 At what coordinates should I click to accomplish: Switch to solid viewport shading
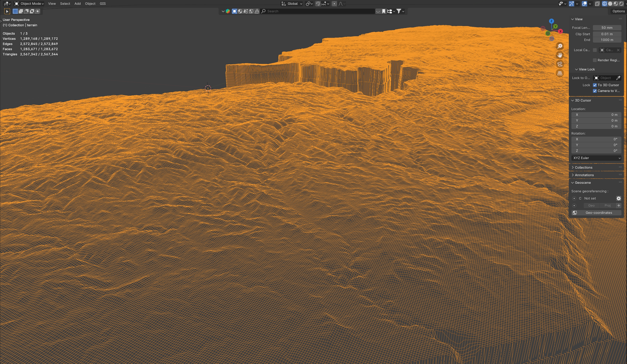pyautogui.click(x=610, y=4)
